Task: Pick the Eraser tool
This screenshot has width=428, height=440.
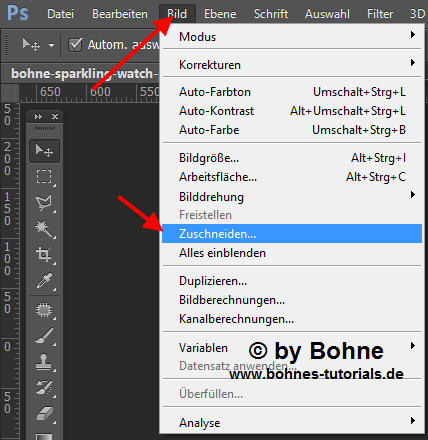Action: [44, 414]
